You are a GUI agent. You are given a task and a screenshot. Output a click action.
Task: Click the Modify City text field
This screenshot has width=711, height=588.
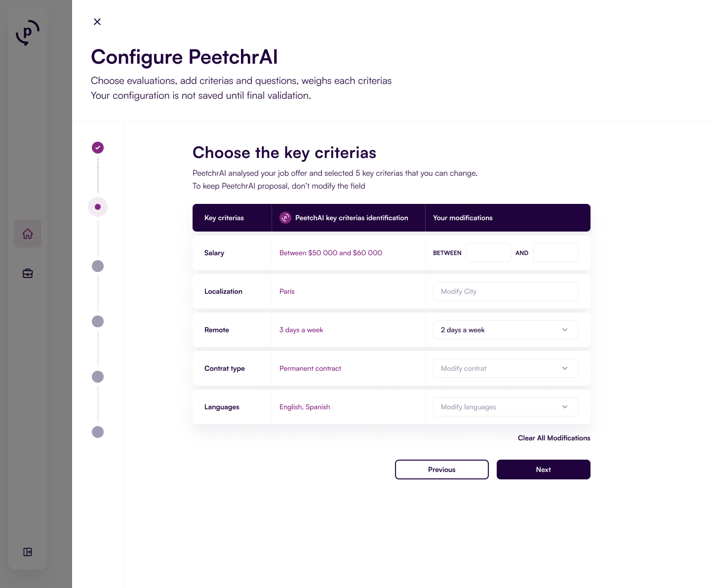506,291
